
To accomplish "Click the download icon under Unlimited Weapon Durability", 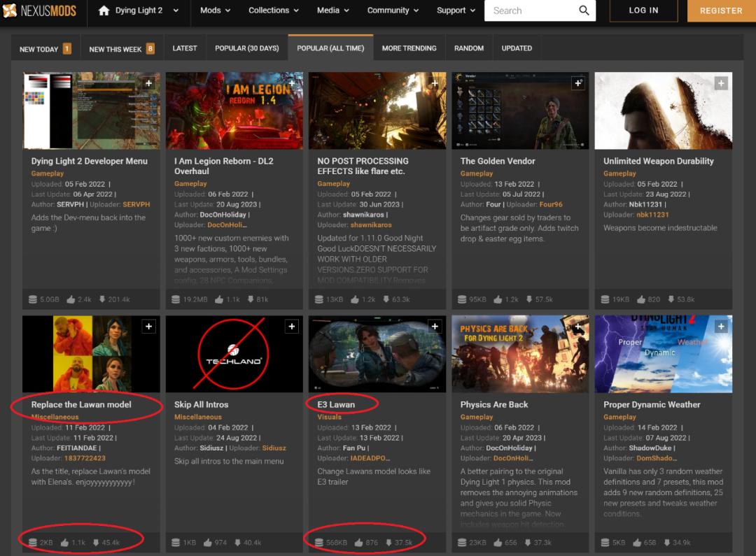I will click(x=671, y=299).
